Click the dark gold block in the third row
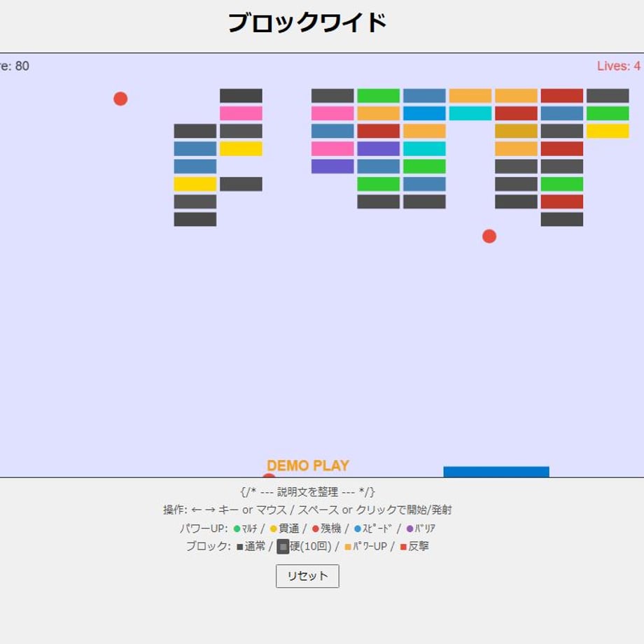644x644 pixels. [516, 131]
